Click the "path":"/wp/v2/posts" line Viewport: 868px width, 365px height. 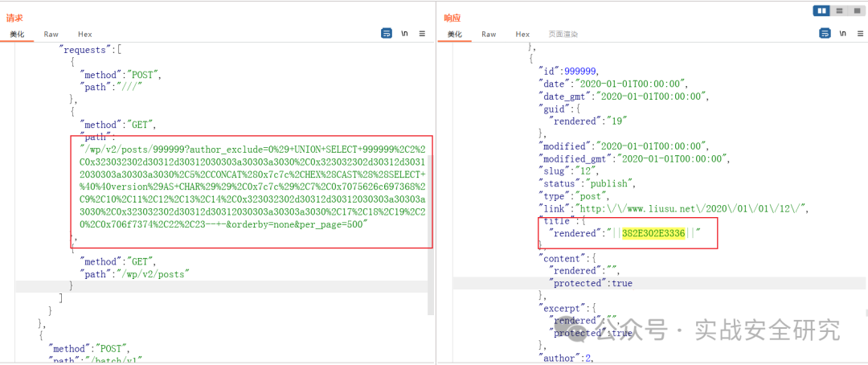click(135, 273)
